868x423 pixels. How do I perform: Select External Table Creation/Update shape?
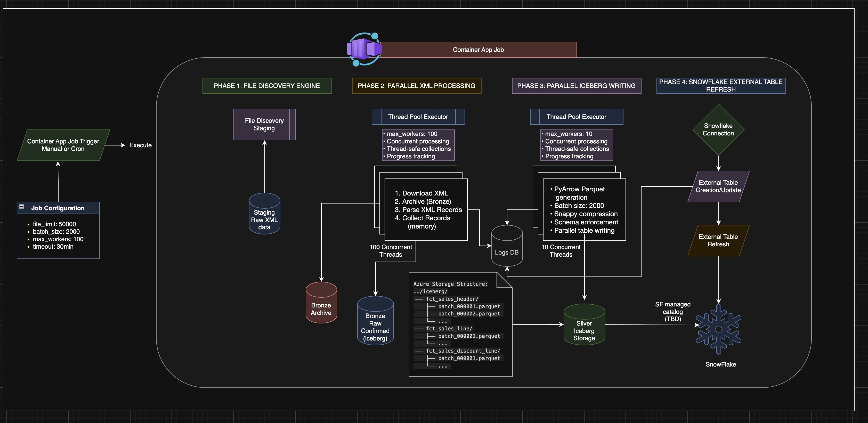pos(718,186)
